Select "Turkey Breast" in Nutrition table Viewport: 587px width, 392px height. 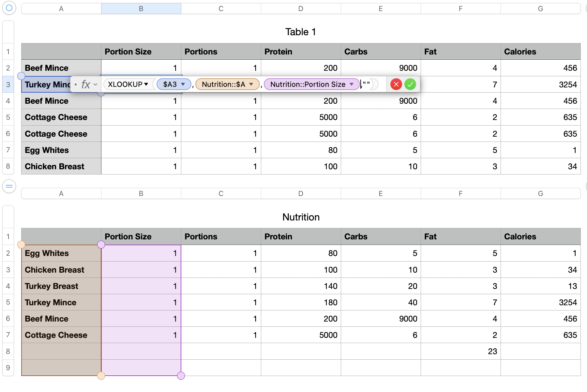click(x=52, y=286)
